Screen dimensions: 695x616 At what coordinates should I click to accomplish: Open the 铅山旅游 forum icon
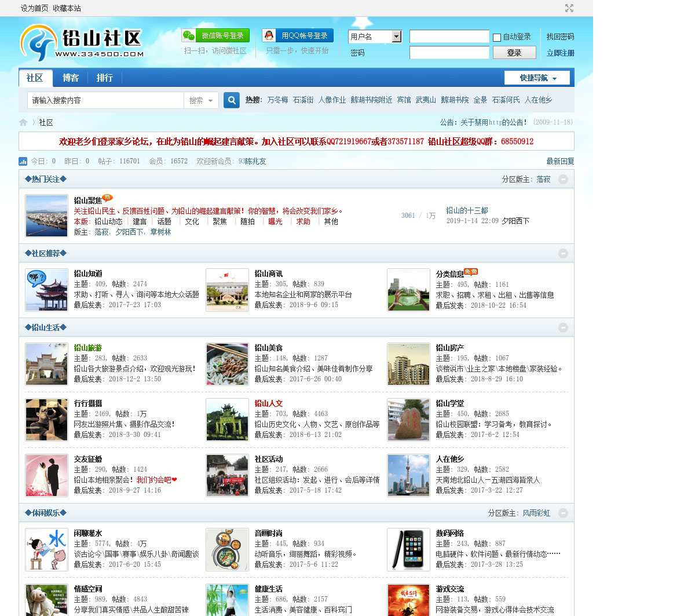46,364
